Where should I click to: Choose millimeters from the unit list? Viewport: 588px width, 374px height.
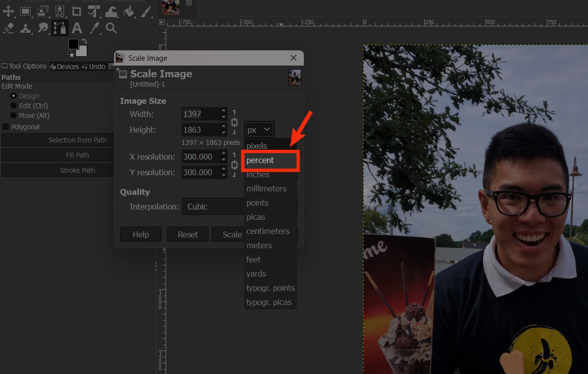(266, 188)
